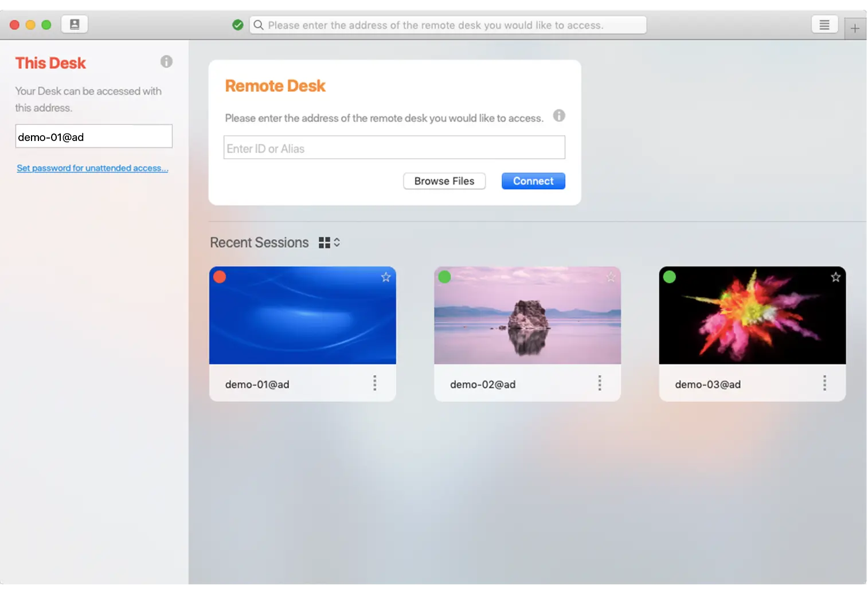Click the demo-02@ad session label
The image size is (868, 597).
click(x=483, y=384)
